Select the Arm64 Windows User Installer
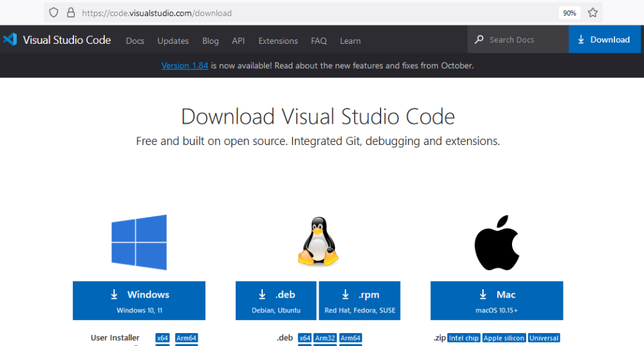 click(x=187, y=338)
